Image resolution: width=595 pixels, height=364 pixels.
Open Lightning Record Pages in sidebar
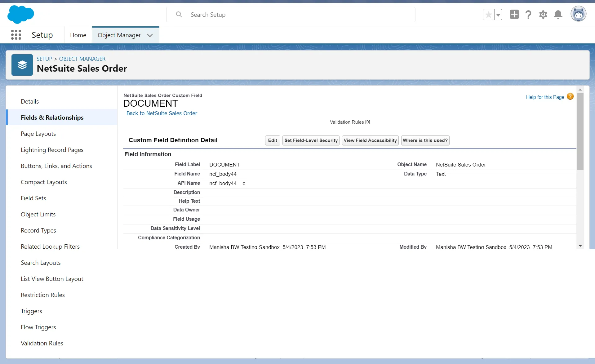pyautogui.click(x=52, y=150)
